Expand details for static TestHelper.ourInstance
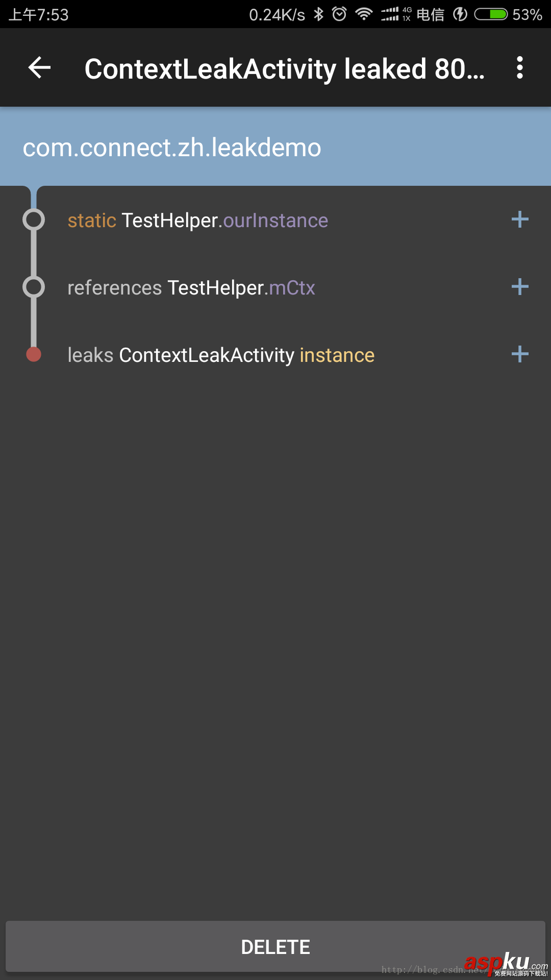Viewport: 551px width, 980px height. (x=520, y=220)
